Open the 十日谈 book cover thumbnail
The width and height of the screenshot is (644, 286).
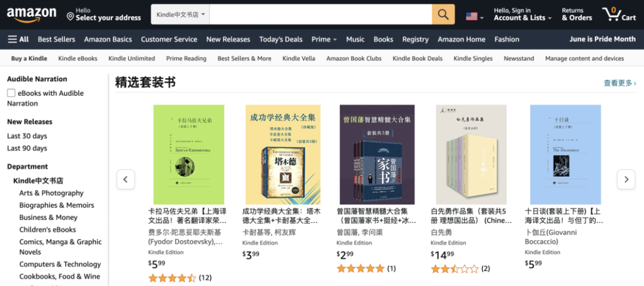(x=565, y=155)
